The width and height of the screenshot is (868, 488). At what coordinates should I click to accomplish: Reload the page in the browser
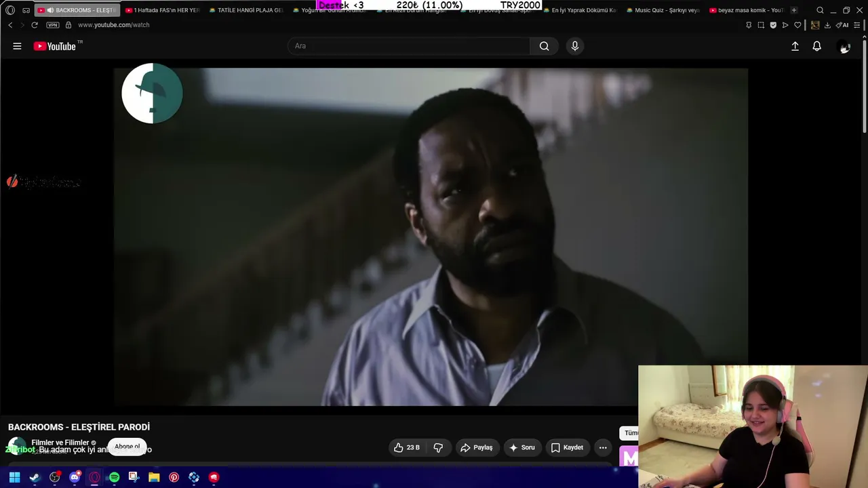coord(35,25)
